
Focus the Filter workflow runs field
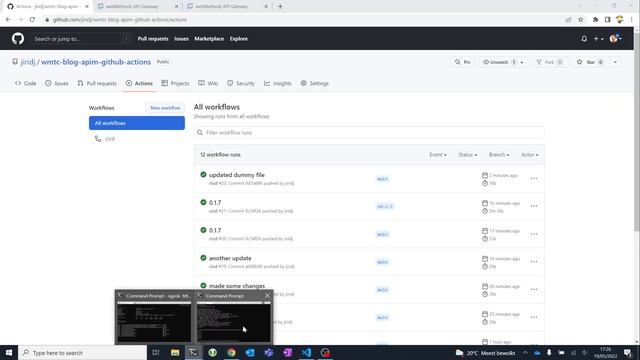point(369,133)
